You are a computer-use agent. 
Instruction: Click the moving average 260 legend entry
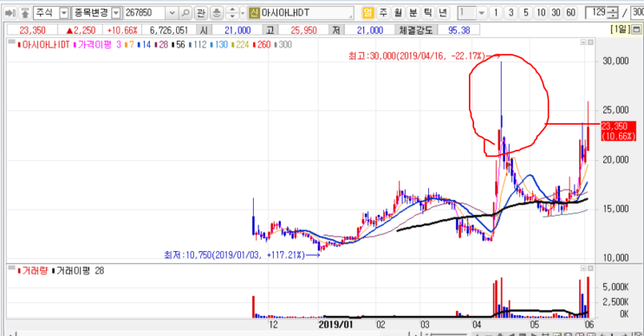click(x=262, y=44)
